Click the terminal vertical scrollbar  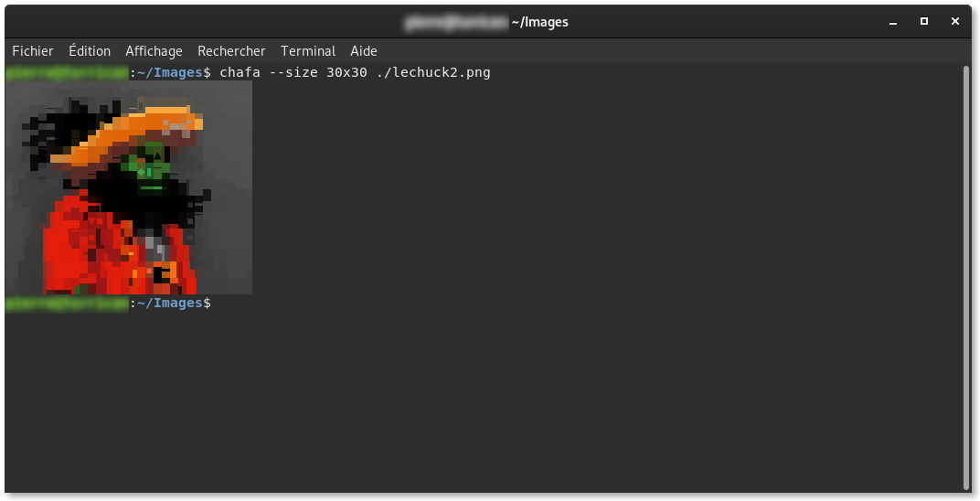pos(965,274)
